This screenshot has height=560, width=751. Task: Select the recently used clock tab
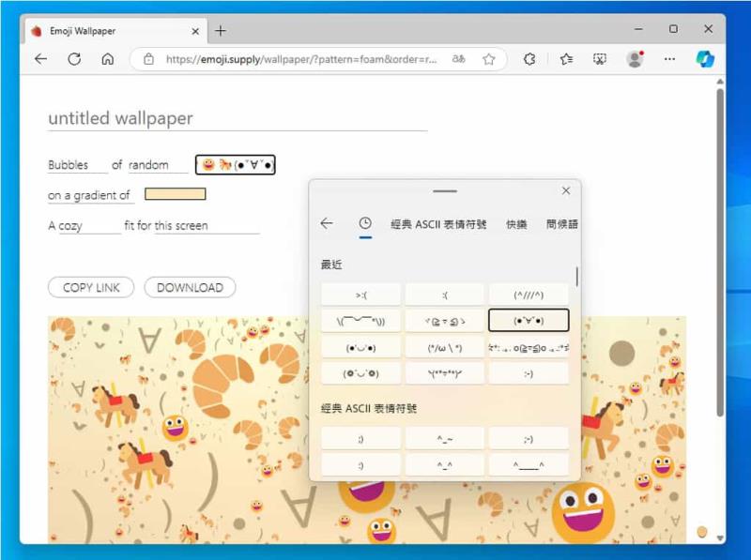coord(365,223)
